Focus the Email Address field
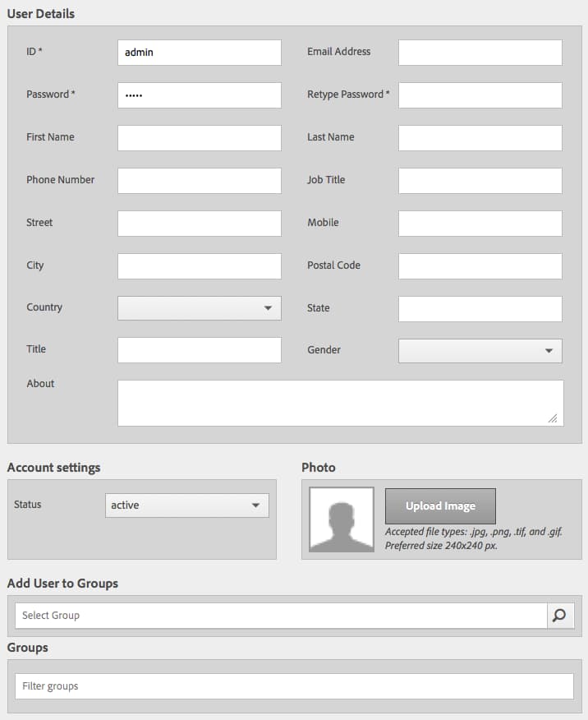Screen dimensions: 588x720 click(x=480, y=53)
